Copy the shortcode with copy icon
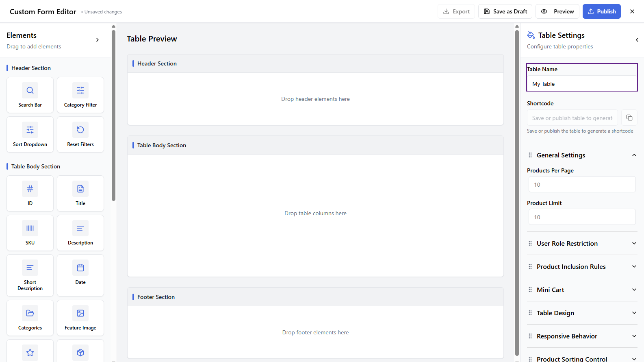644x362 pixels. 629,118
